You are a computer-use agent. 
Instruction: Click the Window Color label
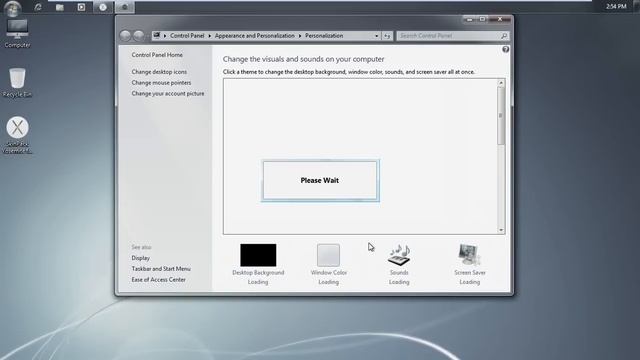(x=329, y=272)
